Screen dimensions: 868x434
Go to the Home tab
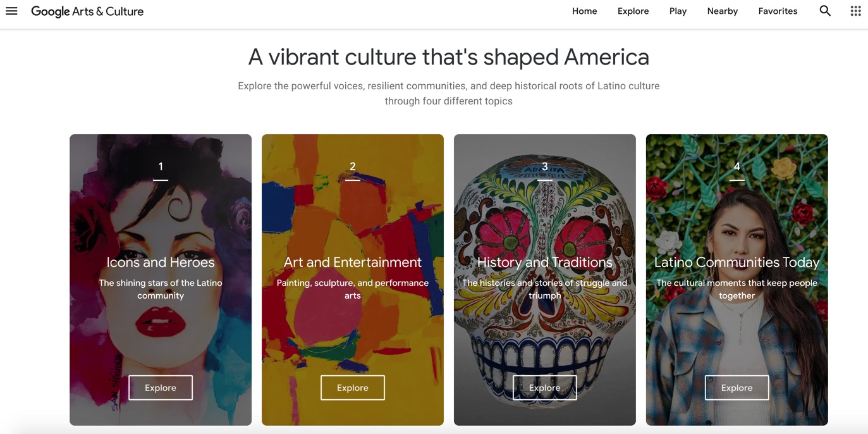585,11
